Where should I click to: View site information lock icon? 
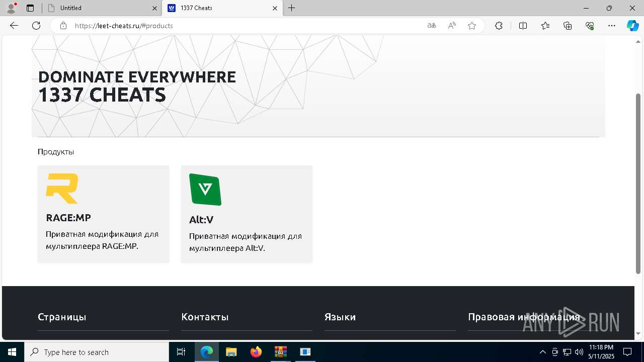pyautogui.click(x=63, y=26)
